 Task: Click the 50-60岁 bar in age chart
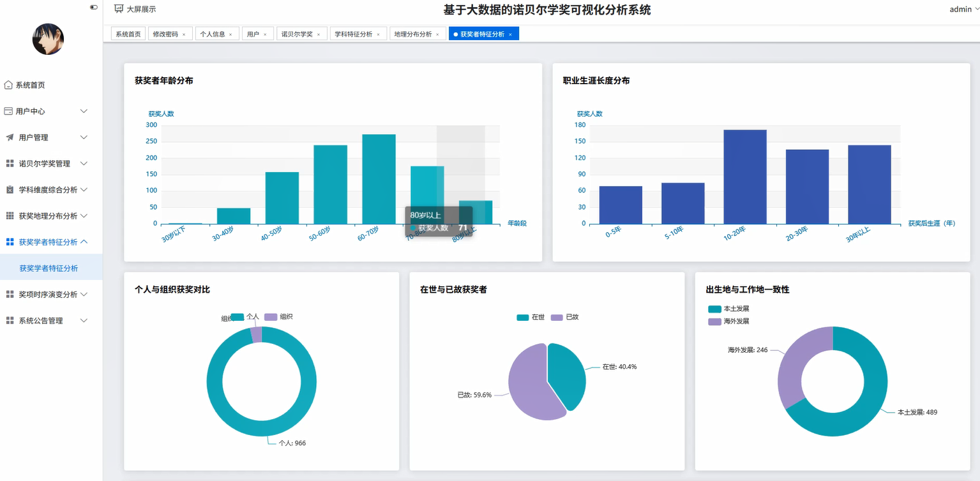pos(330,184)
